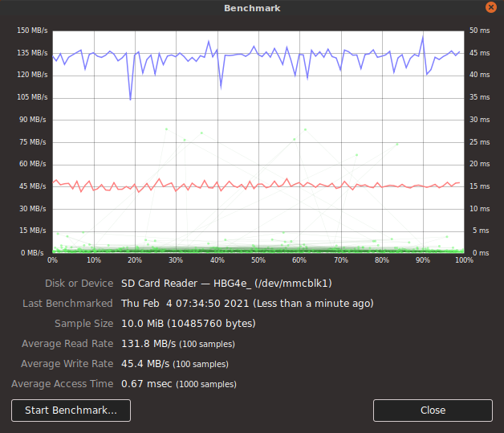
Task: Click the '20%' x-axis label
Action: (135, 260)
